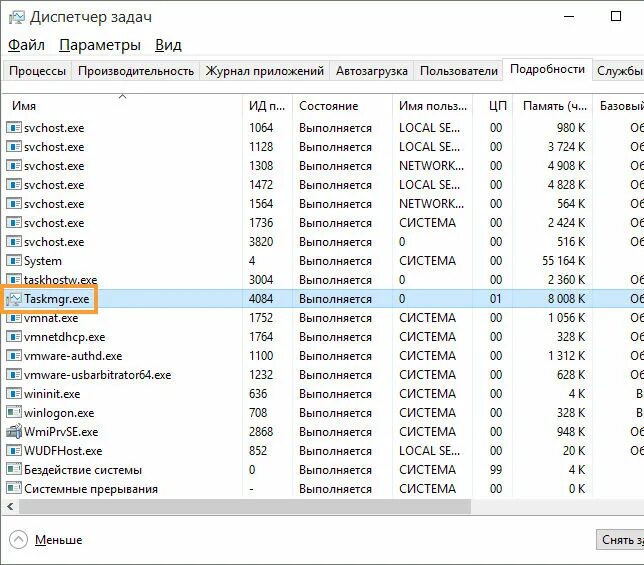Click the icon of svchost.exe PID 1736
Viewport: 644px width, 565px height.
[x=14, y=223]
